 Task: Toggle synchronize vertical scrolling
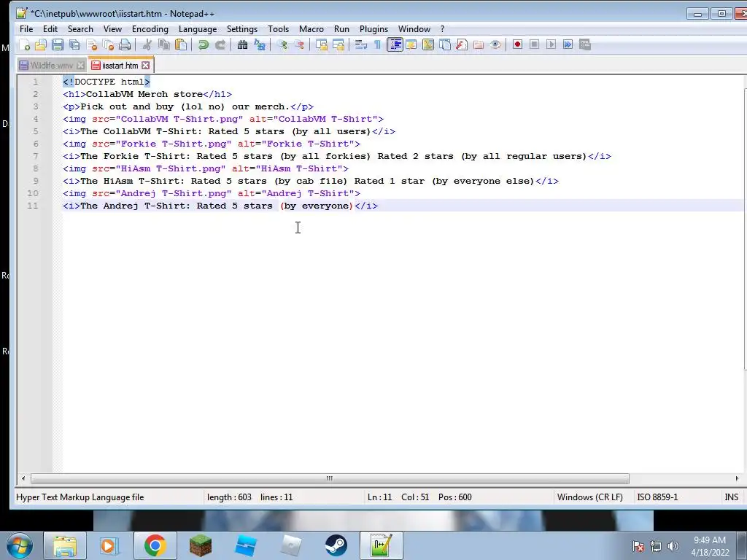coord(322,44)
